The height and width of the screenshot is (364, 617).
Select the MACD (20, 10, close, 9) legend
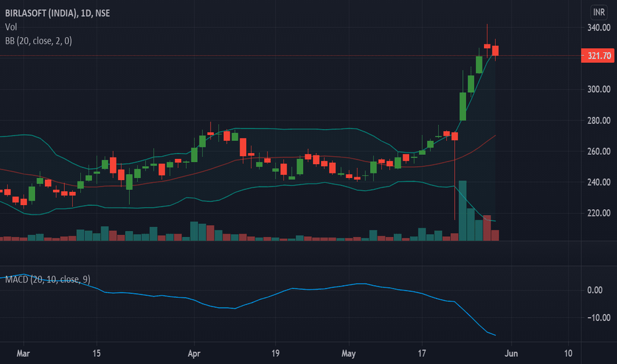click(x=48, y=279)
